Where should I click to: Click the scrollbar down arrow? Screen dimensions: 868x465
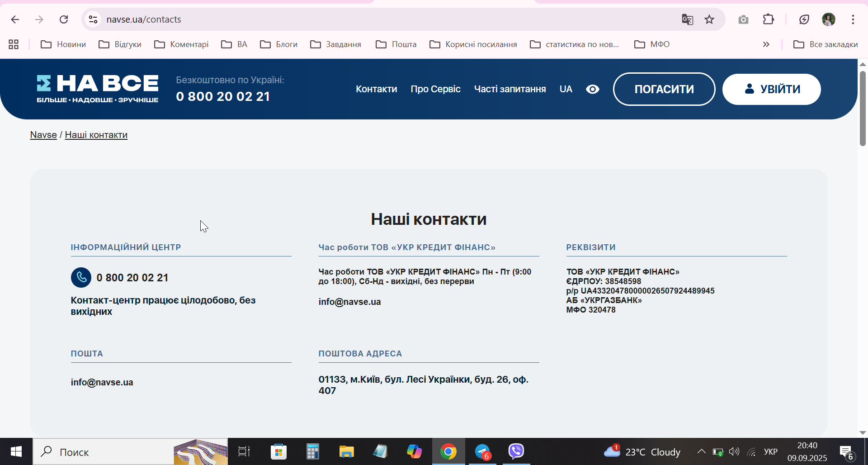coord(863,433)
